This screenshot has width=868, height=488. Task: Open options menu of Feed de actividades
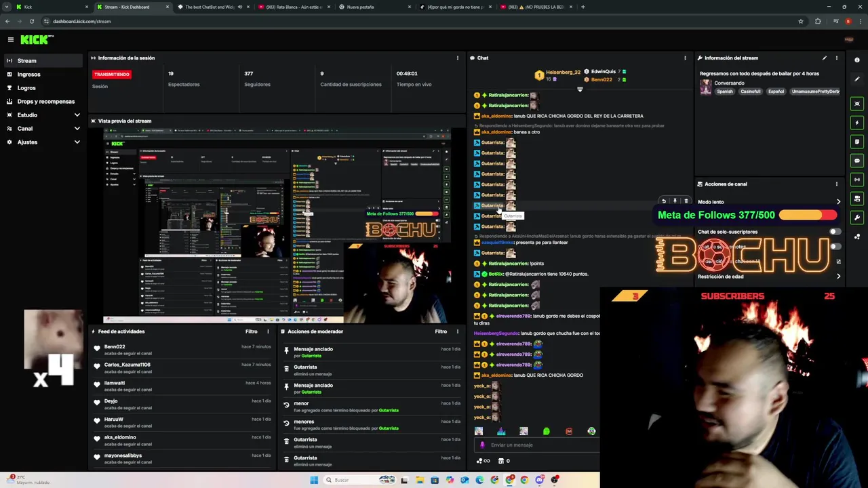(268, 331)
